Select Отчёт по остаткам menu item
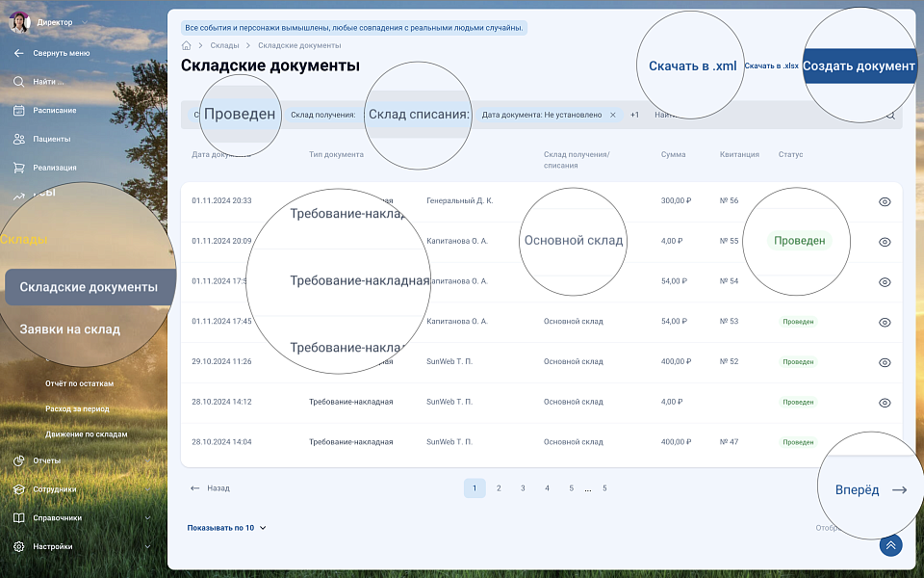This screenshot has width=924, height=578. click(79, 383)
